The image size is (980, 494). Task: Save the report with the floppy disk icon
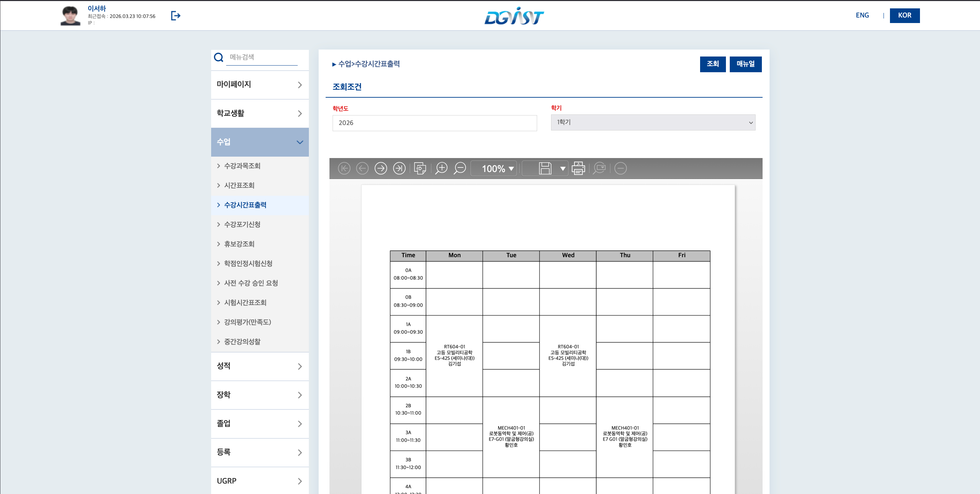[545, 169]
